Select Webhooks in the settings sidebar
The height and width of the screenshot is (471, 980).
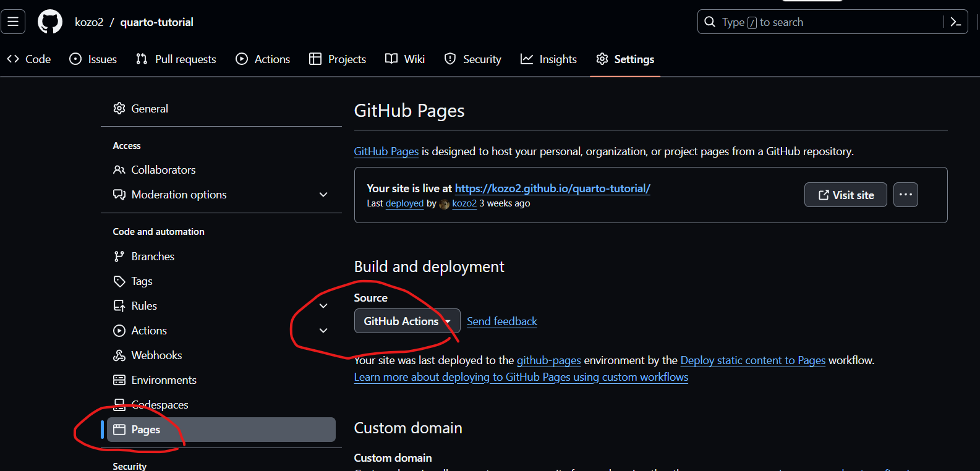(221, 355)
